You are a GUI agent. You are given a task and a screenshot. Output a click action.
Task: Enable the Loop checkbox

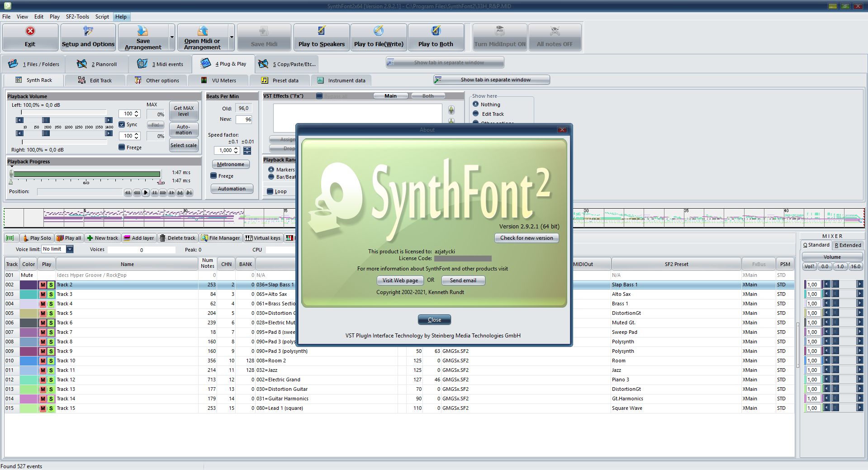click(x=270, y=191)
